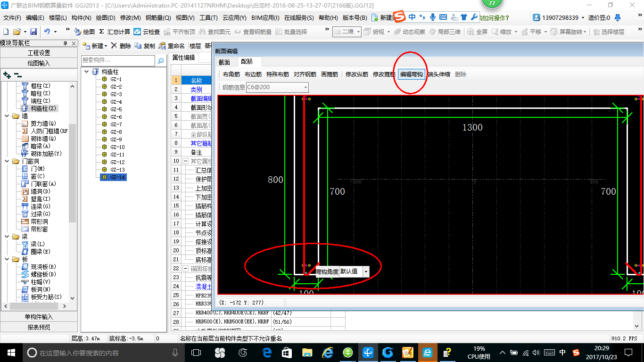Select 构造柱(Z) in navigation tree
644x362 pixels.
[x=43, y=108]
